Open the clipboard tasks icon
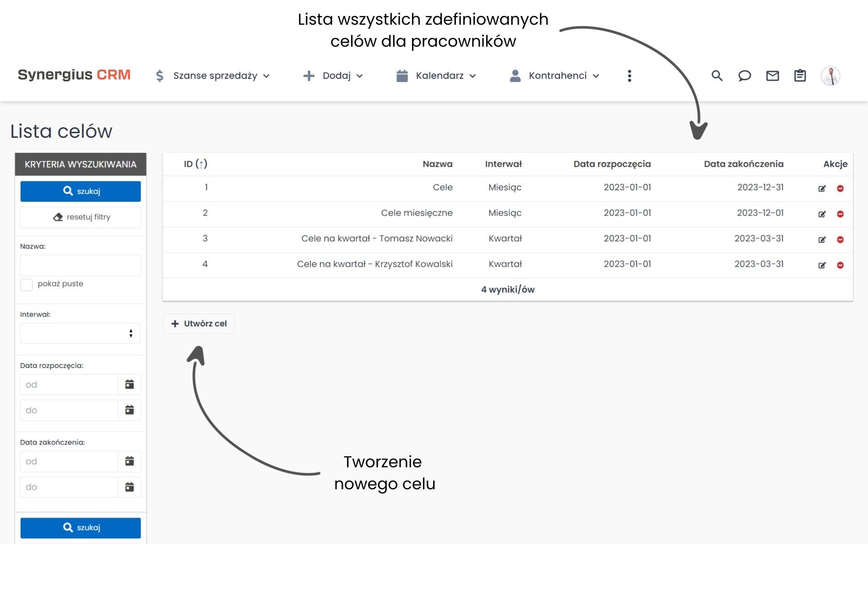Image resolution: width=868 pixels, height=595 pixels. point(800,76)
